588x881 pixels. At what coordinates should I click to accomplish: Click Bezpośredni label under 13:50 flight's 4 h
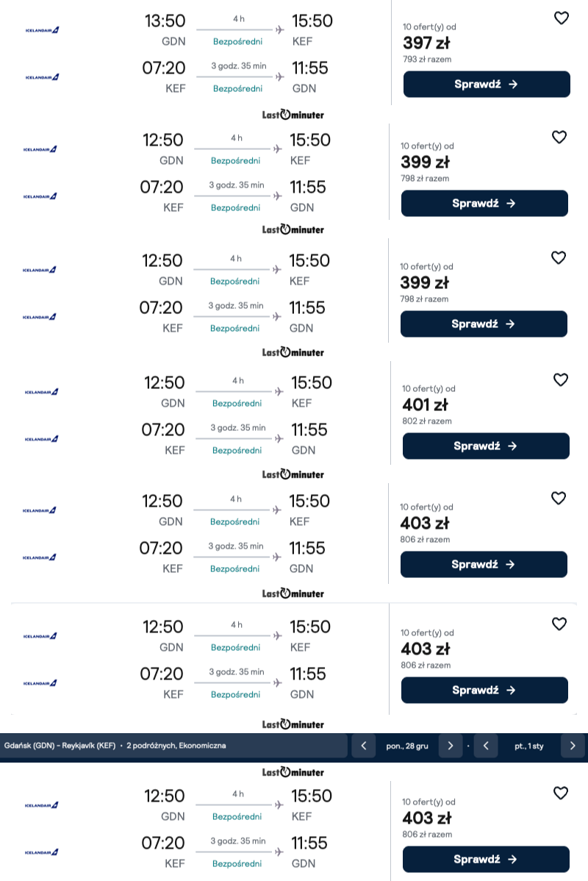[x=237, y=42]
